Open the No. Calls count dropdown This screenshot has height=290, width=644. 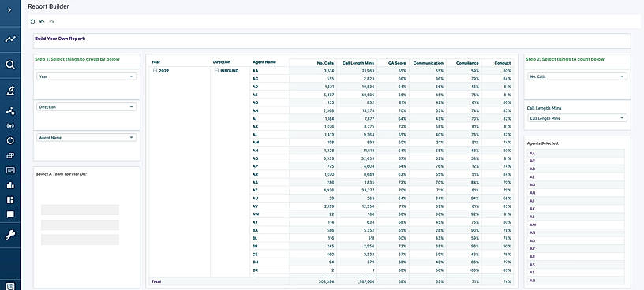coord(577,76)
